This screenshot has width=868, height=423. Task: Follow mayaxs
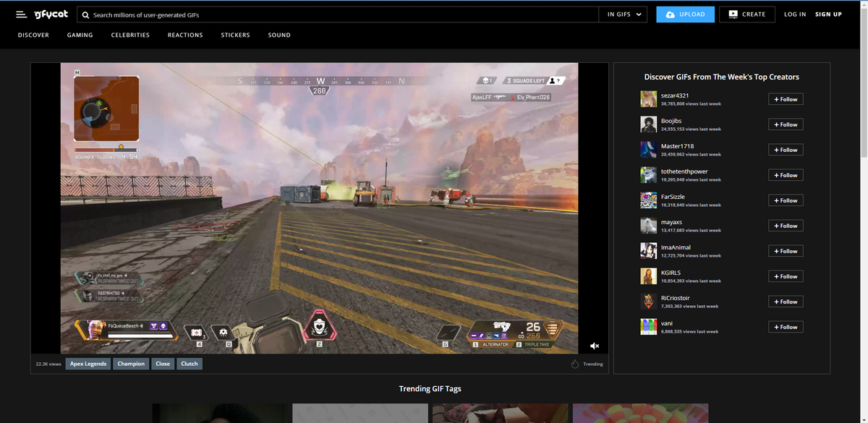(786, 226)
